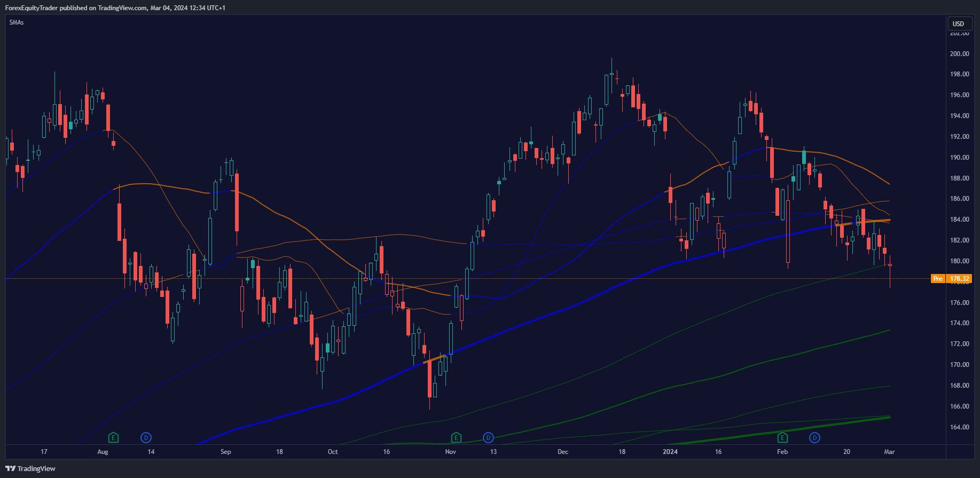980x478 pixels.
Task: Open the ForexEquityTrader publisher header text
Action: pyautogui.click(x=115, y=8)
